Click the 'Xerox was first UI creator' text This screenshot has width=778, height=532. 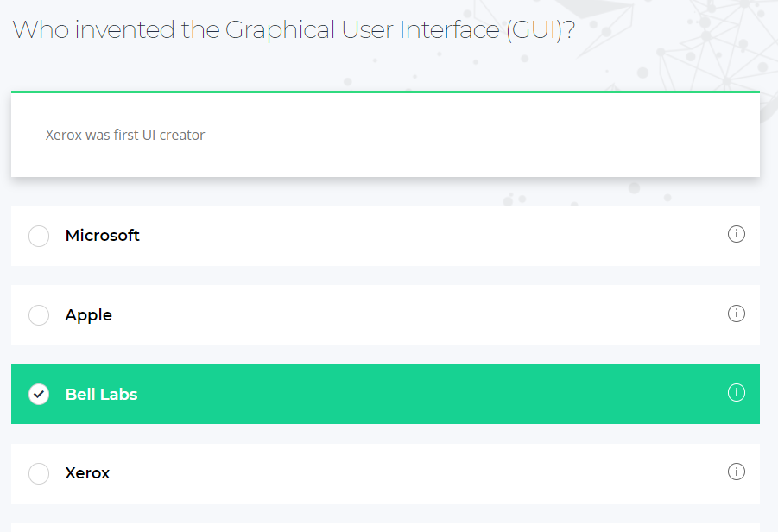(125, 136)
